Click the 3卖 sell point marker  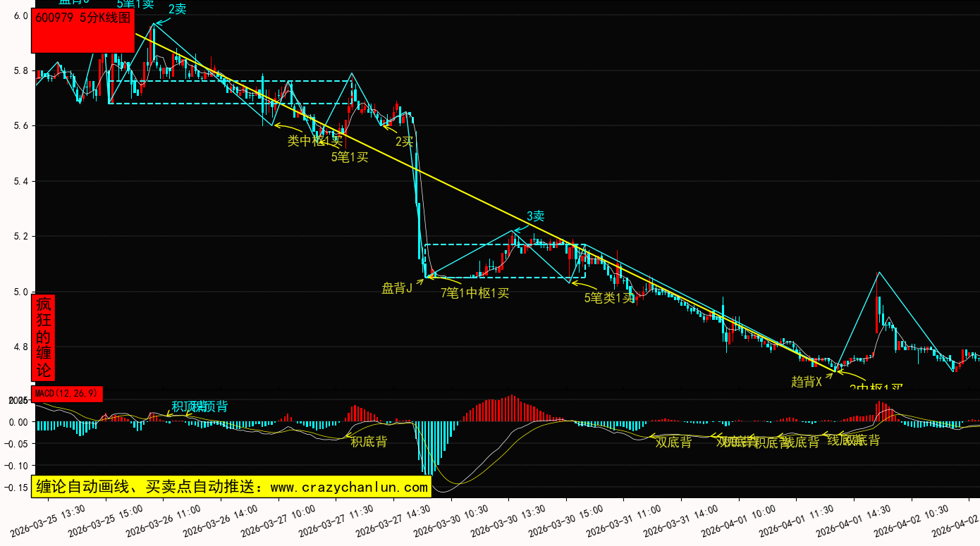pos(535,216)
